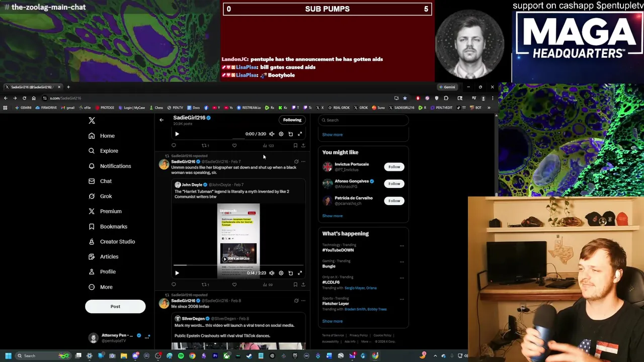Repost the 3:20 video post
This screenshot has height=362, width=644.
205,145
